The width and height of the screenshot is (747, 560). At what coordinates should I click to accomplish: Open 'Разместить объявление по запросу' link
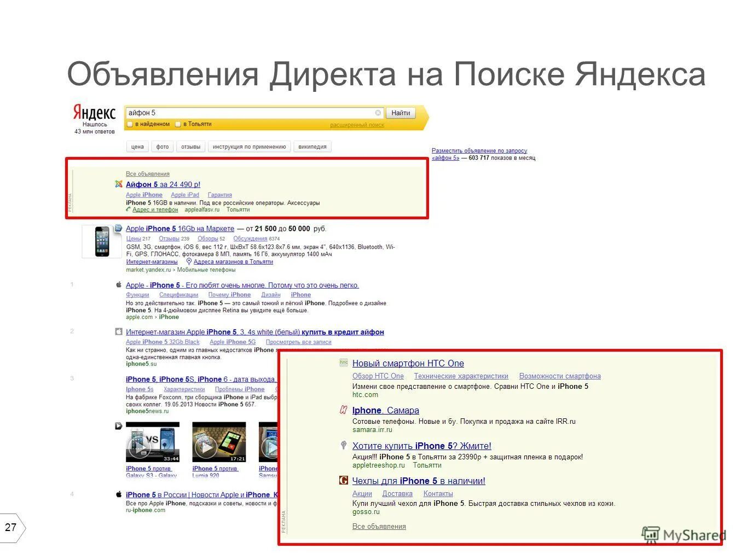479,150
